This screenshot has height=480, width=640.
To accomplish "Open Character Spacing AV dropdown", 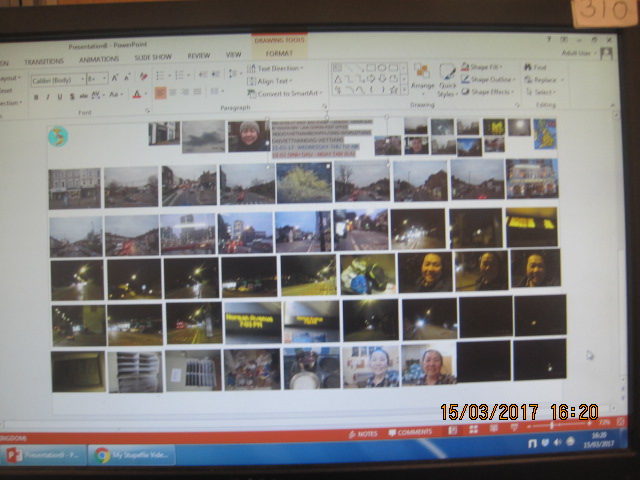I will coord(97,95).
